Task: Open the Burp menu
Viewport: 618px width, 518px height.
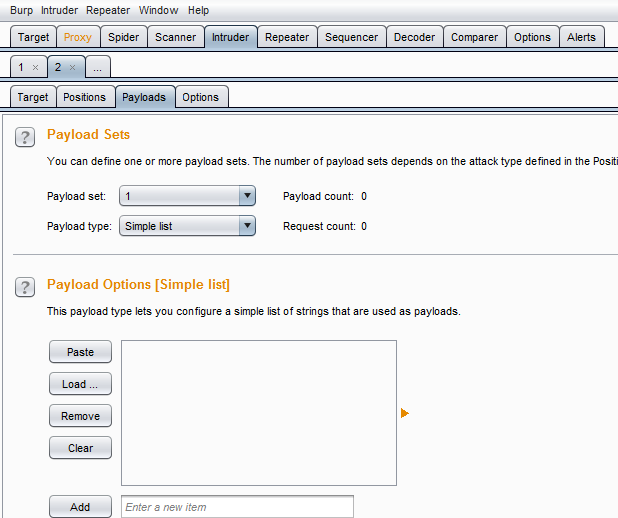Action: pyautogui.click(x=21, y=10)
